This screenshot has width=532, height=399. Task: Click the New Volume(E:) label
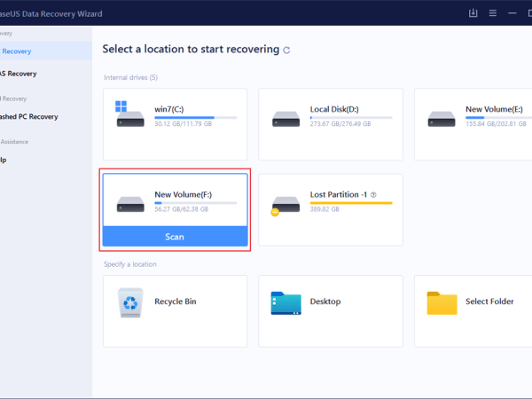pos(494,109)
